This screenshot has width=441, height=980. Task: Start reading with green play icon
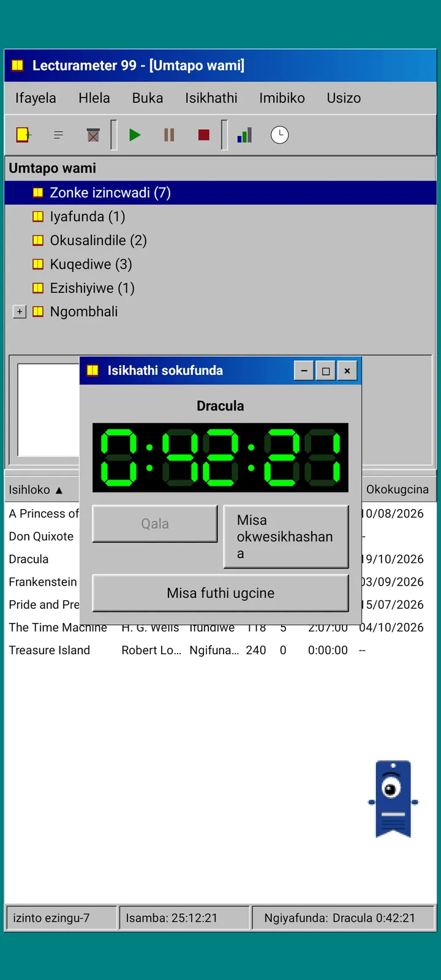[135, 135]
